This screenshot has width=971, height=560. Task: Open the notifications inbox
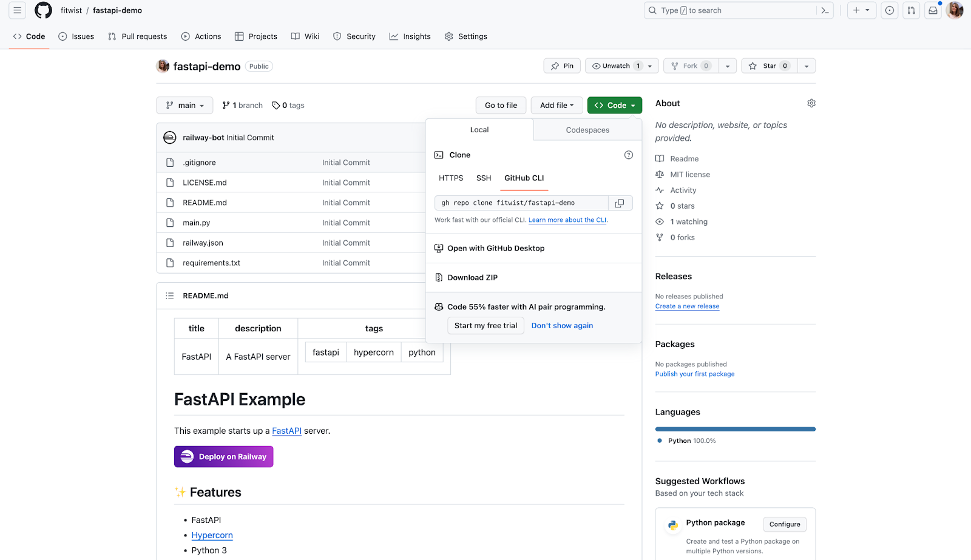point(933,10)
